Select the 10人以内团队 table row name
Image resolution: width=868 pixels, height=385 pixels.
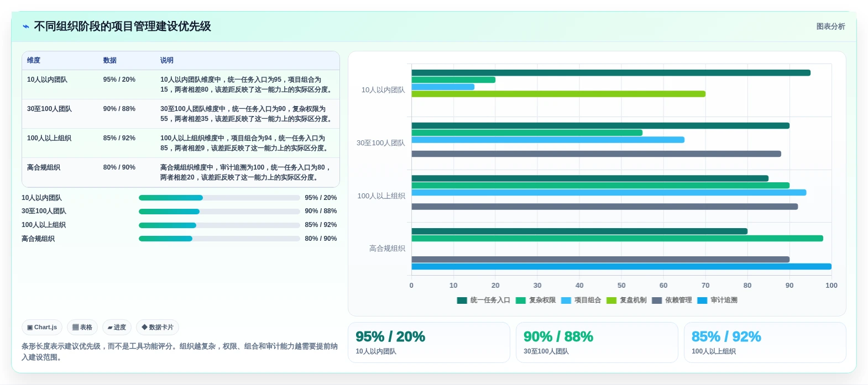(47, 80)
